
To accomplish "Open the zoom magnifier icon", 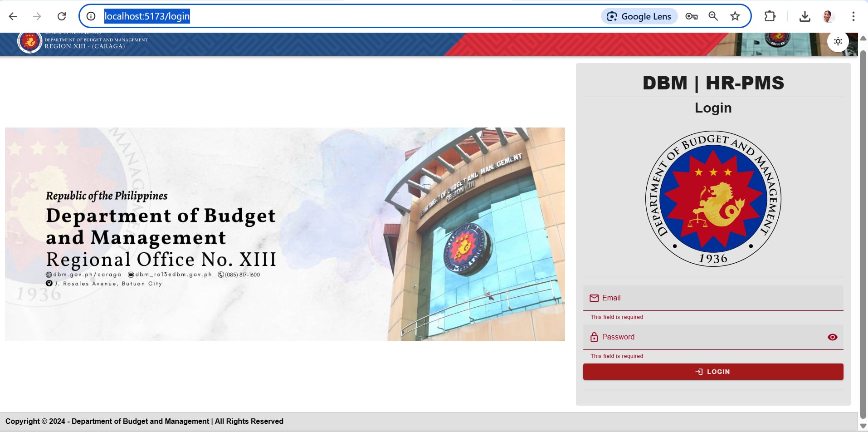I will click(x=713, y=16).
